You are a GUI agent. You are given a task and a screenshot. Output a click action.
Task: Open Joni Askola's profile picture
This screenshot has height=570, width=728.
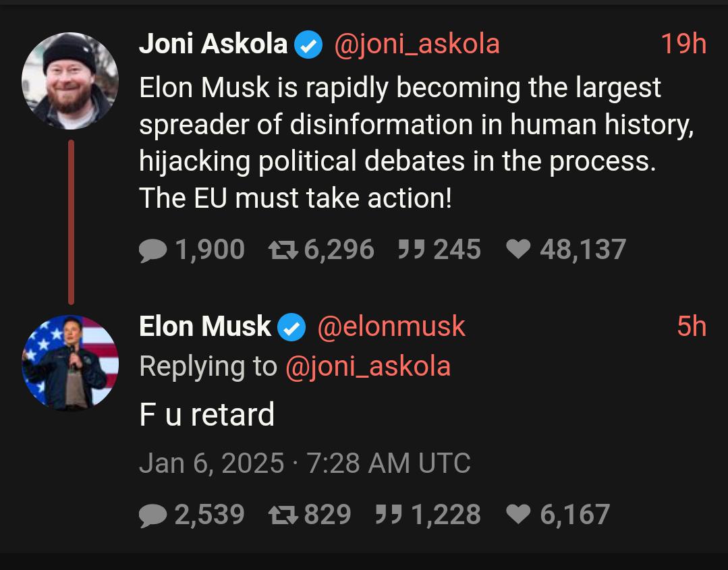tap(70, 81)
